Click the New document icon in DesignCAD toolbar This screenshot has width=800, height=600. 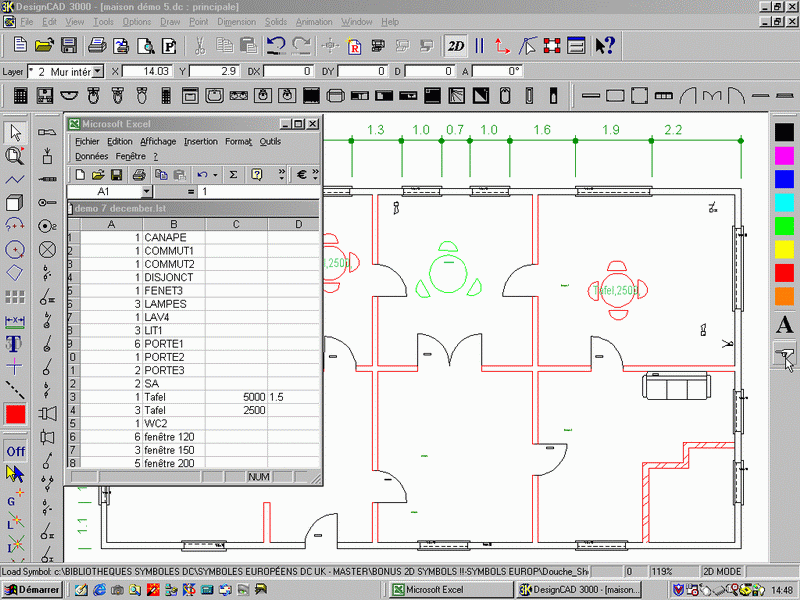pos(20,45)
